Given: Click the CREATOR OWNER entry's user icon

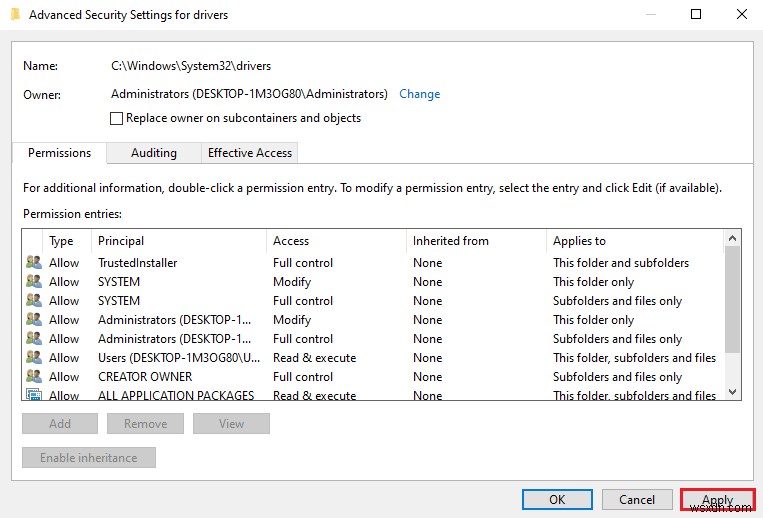Looking at the screenshot, I should click(34, 377).
